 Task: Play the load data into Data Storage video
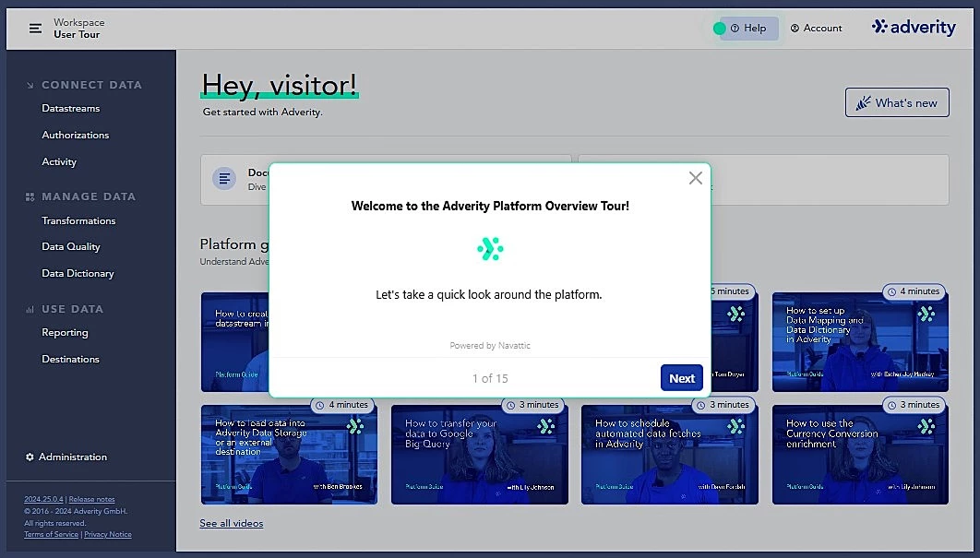[289, 455]
